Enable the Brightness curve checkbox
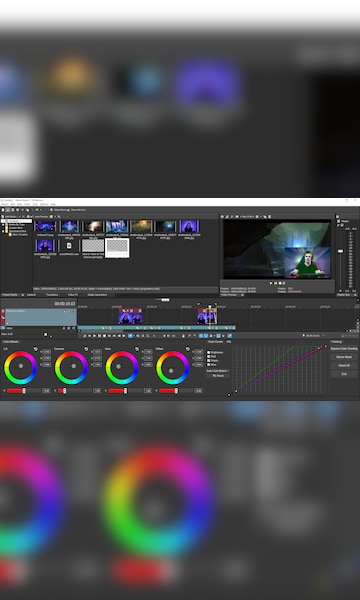The height and width of the screenshot is (600, 360). pos(209,352)
